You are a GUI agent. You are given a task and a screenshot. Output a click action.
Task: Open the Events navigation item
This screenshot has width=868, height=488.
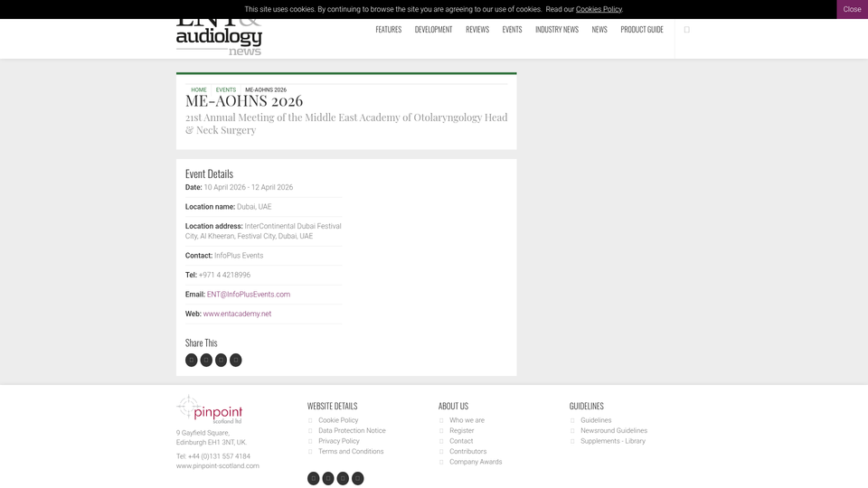click(x=512, y=30)
